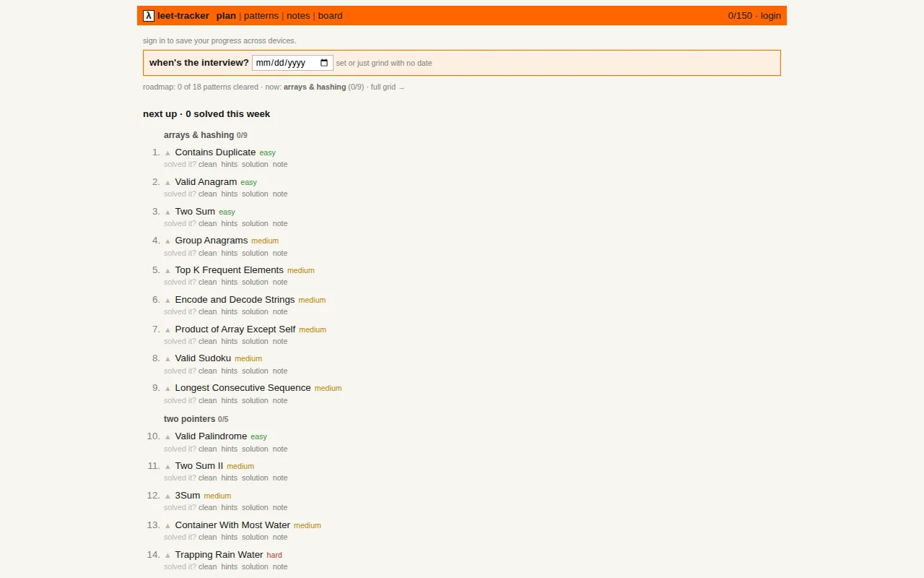Open the notes page
Screen dimensions: 924x578
pos(298,16)
